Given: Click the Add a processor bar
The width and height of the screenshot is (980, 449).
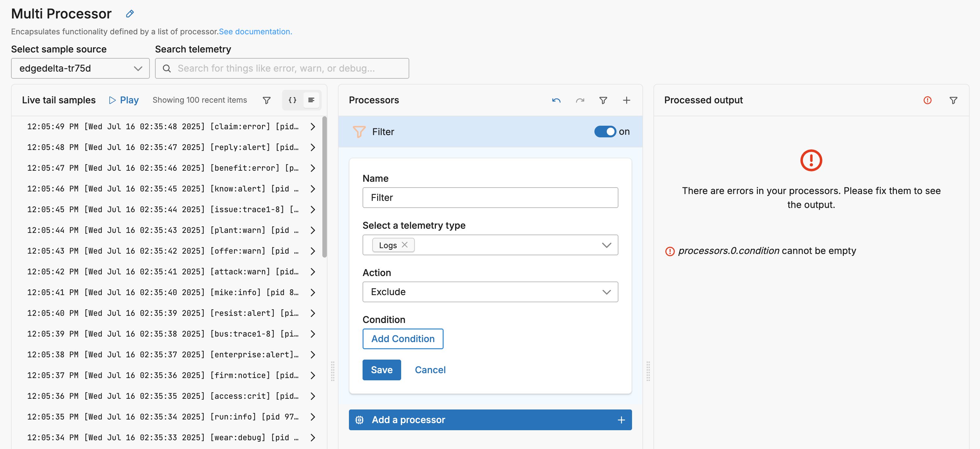Looking at the screenshot, I should (490, 420).
